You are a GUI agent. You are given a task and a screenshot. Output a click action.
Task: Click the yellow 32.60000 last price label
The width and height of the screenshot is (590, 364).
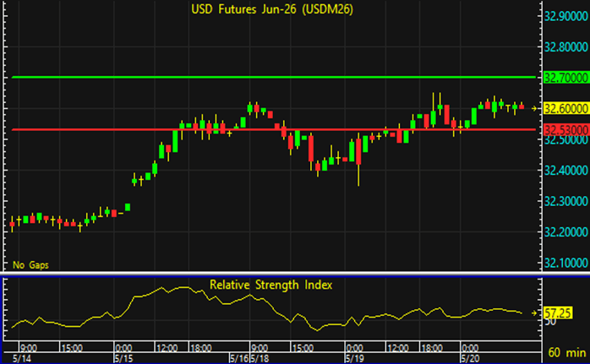pyautogui.click(x=566, y=109)
